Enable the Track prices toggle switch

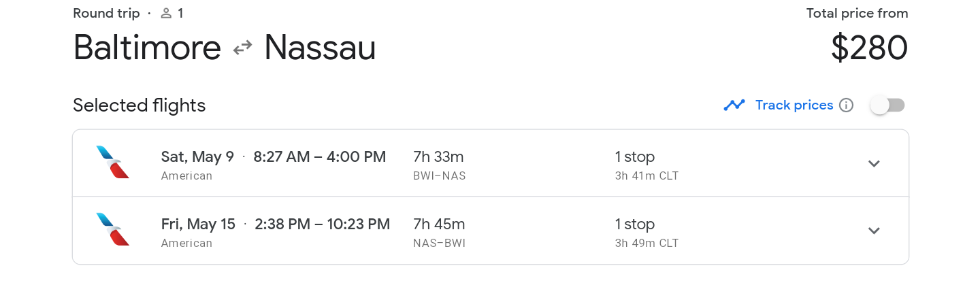click(x=887, y=105)
